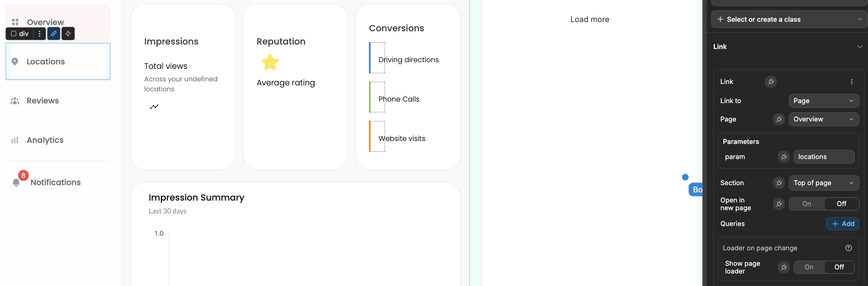Click the Across your undefined locations text
Screen dimensions: 868x286
coord(181,84)
